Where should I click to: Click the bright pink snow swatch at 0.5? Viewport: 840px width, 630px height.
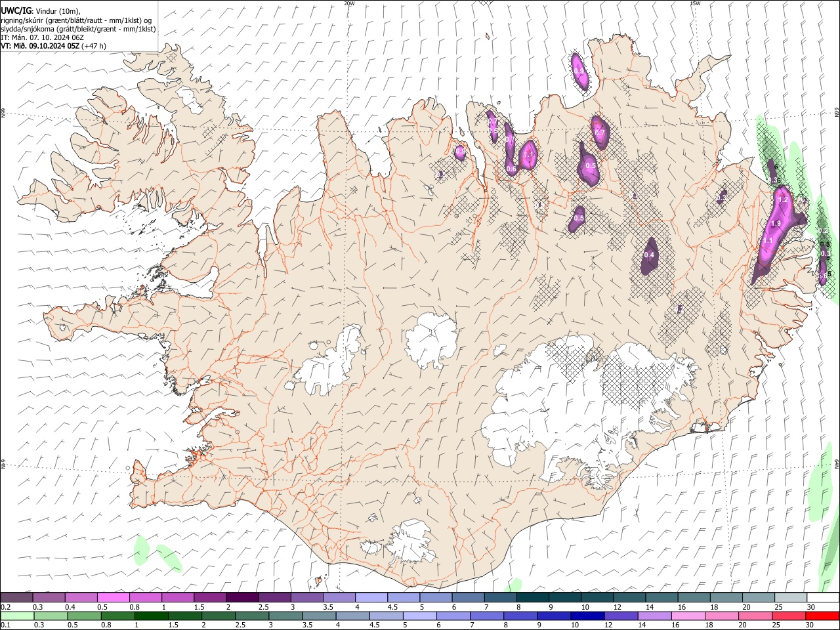tap(114, 597)
